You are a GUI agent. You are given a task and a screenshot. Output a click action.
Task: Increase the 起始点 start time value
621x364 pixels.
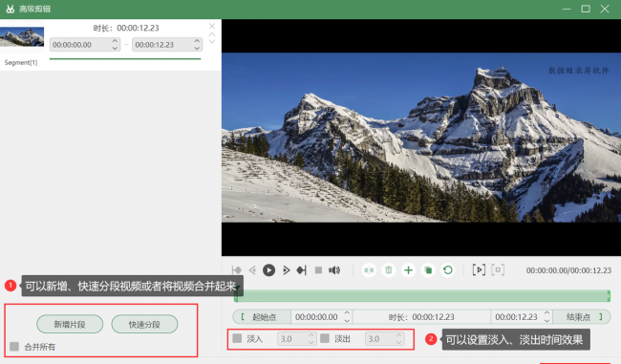(x=347, y=313)
